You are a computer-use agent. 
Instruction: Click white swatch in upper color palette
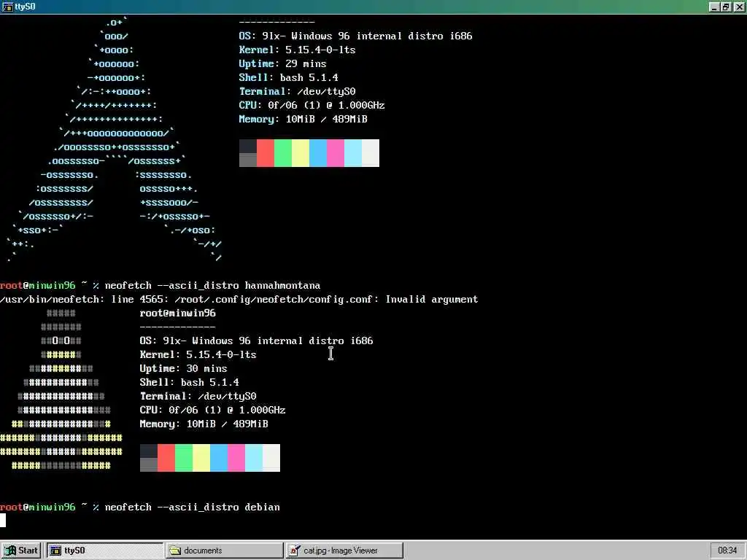[371, 153]
